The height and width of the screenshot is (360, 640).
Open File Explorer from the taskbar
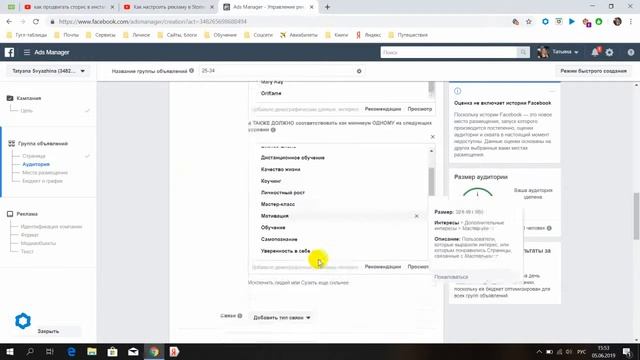[92, 351]
